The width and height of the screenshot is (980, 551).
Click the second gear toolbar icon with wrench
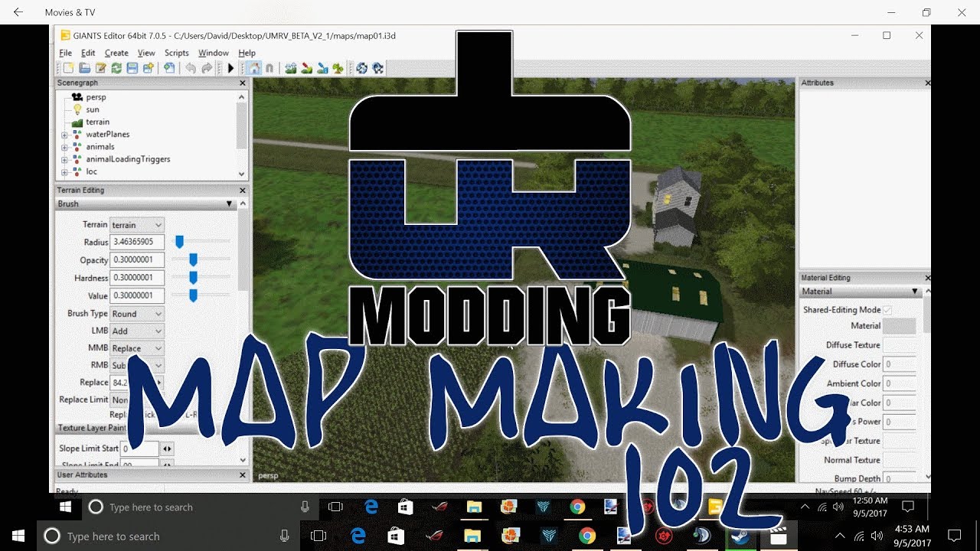coord(377,68)
